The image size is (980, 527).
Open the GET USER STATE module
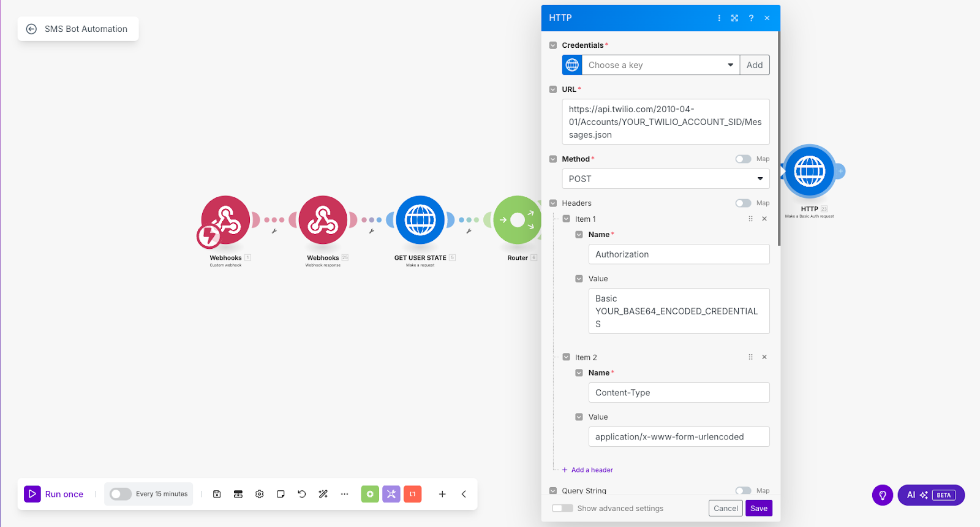pos(420,220)
